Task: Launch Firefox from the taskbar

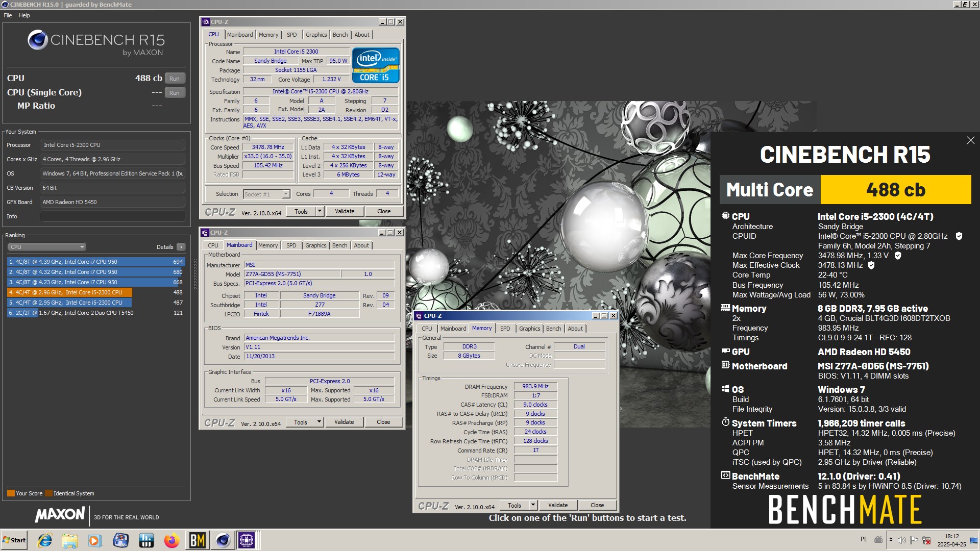Action: (x=171, y=540)
